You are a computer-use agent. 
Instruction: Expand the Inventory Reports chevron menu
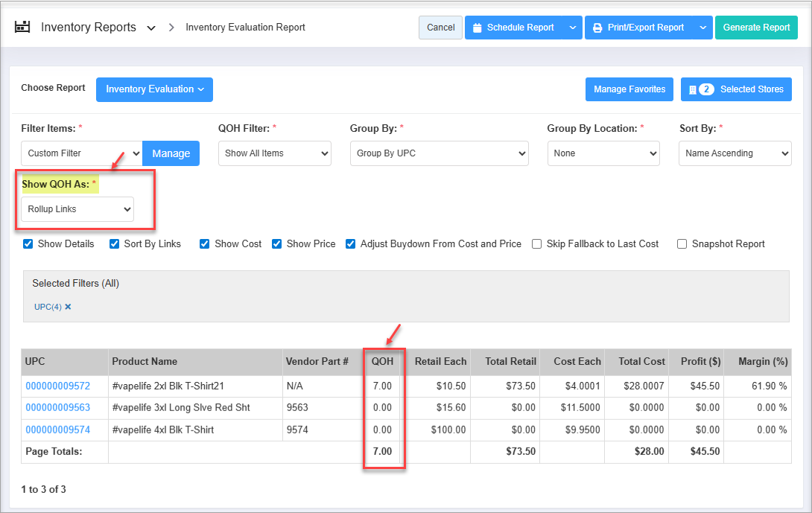click(x=151, y=28)
